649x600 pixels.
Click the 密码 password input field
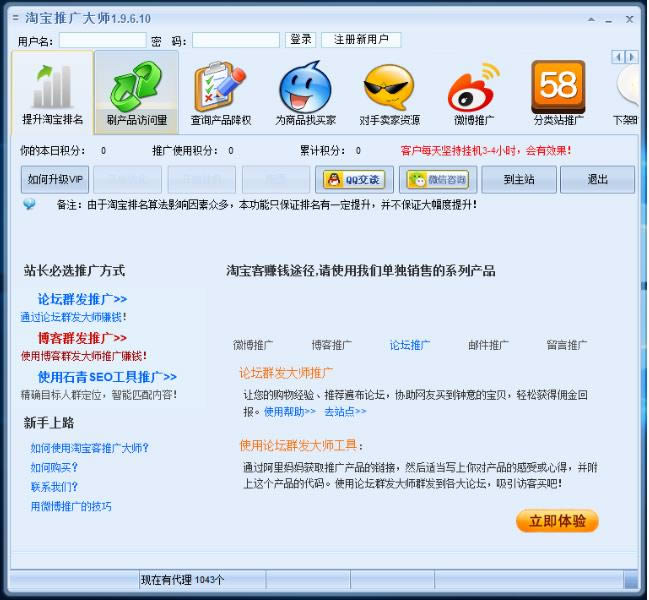point(236,40)
